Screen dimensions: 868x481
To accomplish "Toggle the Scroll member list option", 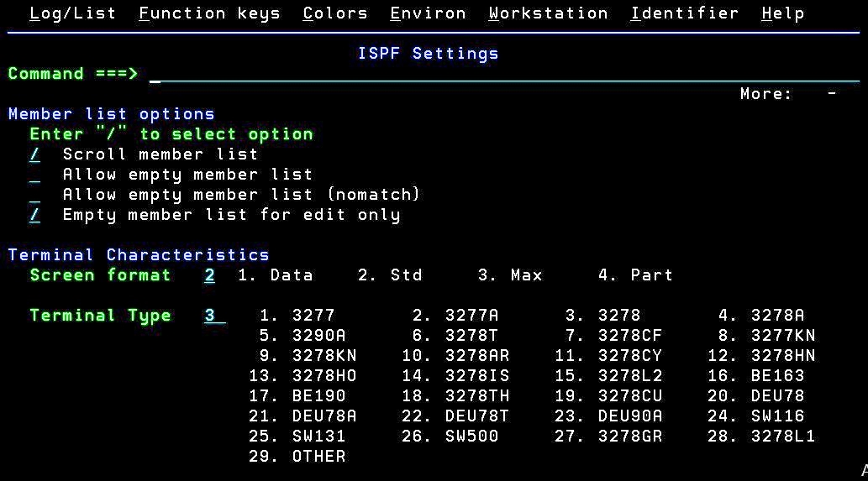I will (x=35, y=154).
